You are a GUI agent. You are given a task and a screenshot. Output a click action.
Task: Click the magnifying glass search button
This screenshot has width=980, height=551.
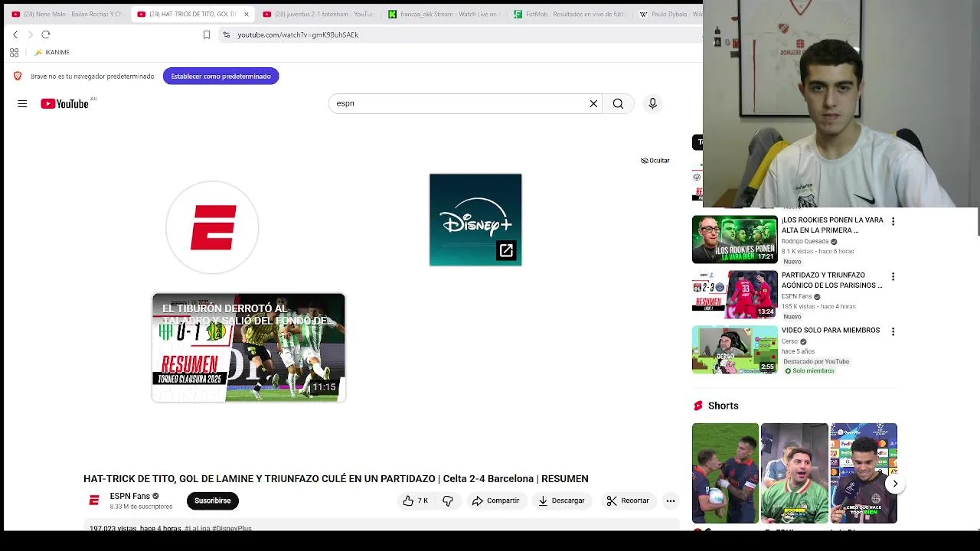[x=618, y=103]
